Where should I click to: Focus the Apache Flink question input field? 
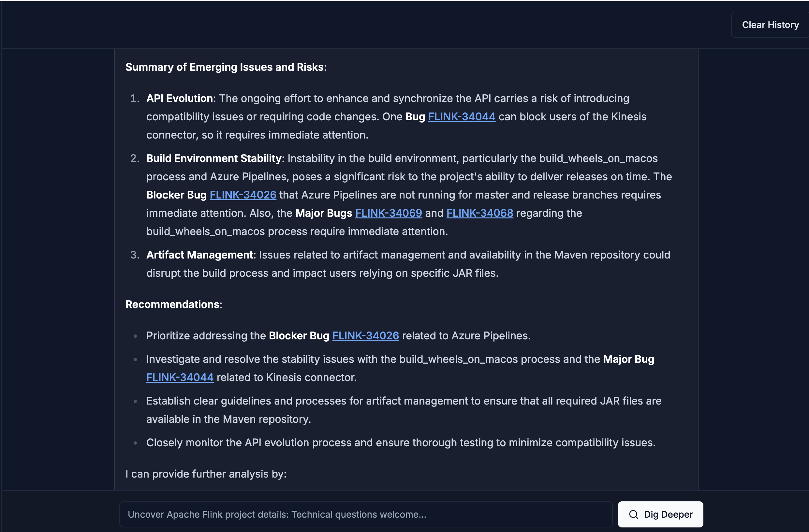pos(365,514)
